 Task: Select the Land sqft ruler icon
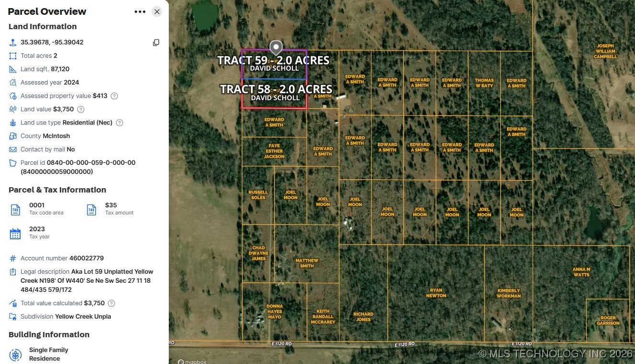12,69
